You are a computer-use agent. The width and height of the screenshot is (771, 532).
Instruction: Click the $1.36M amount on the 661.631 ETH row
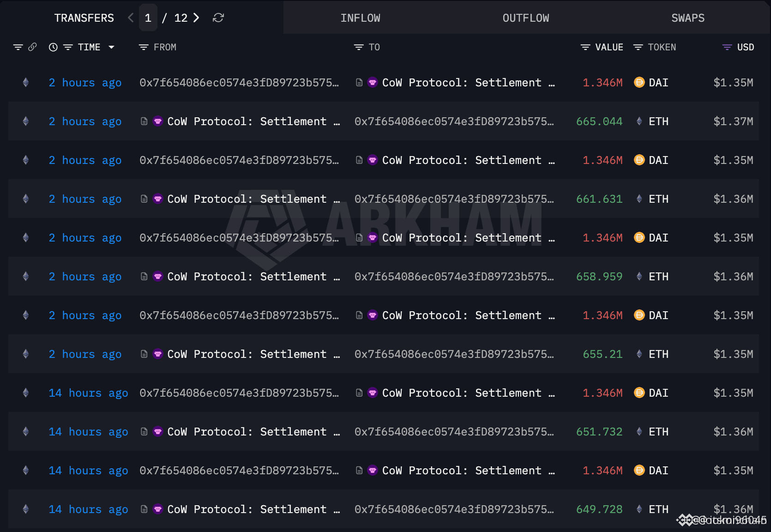(x=733, y=199)
